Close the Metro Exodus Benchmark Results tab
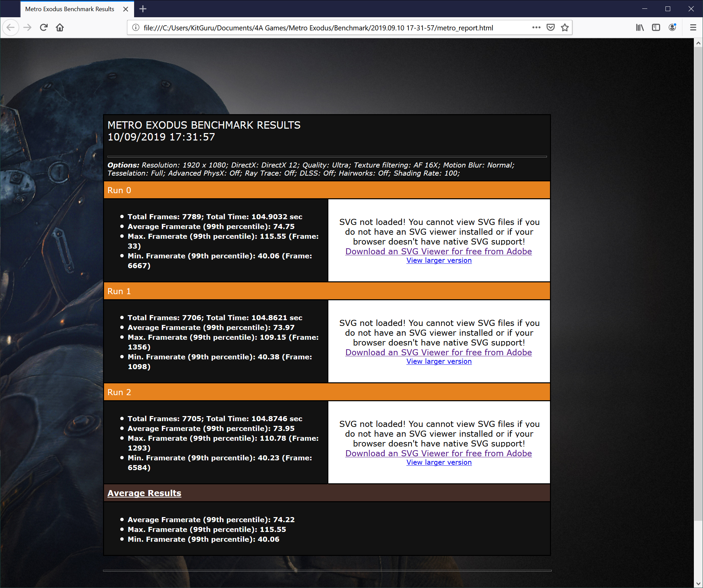 126,9
